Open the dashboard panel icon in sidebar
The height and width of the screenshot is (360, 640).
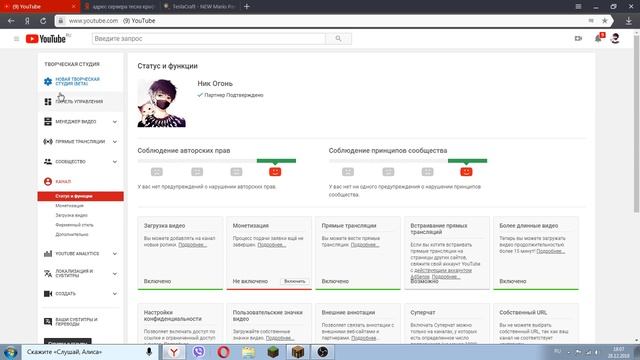click(48, 101)
